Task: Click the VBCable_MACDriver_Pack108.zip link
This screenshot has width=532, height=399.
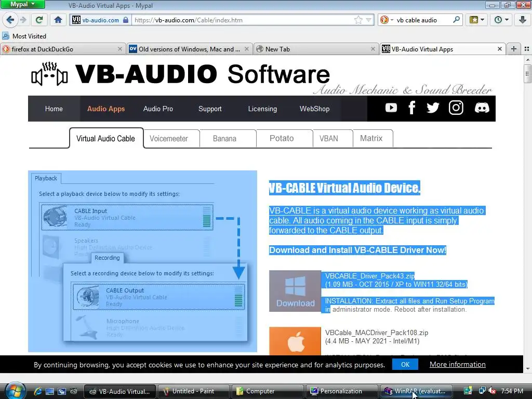Action: [x=377, y=332]
